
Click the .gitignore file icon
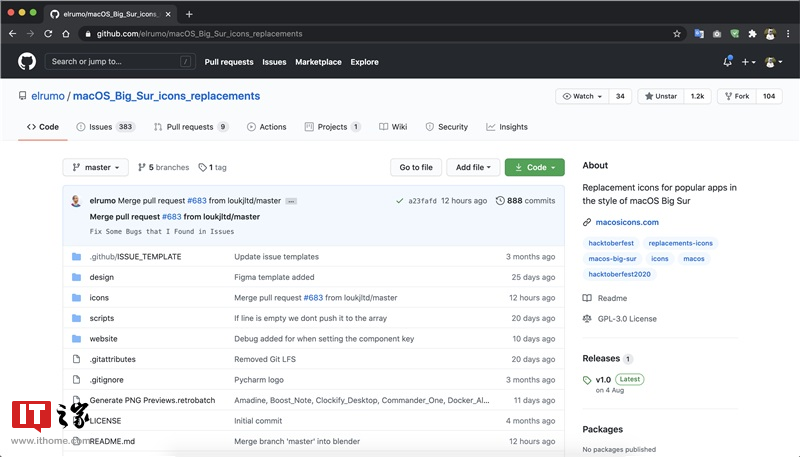77,379
